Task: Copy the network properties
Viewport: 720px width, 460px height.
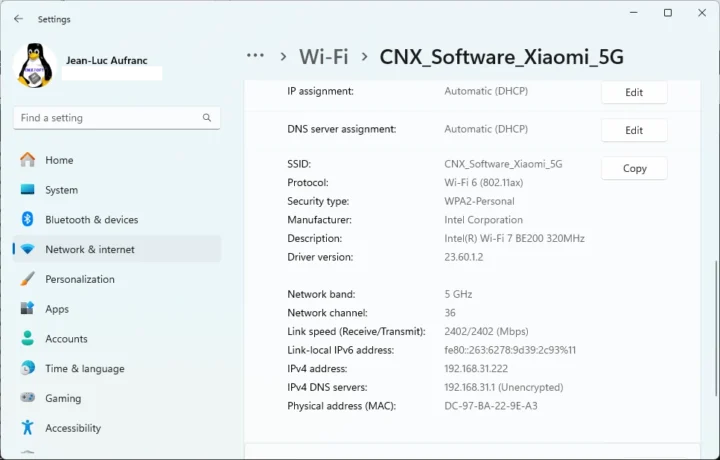Action: click(x=634, y=168)
